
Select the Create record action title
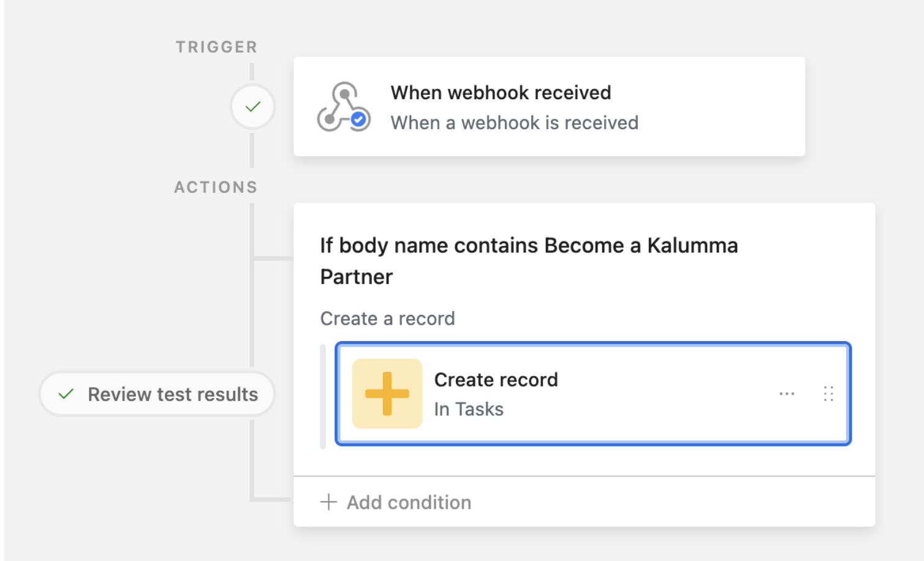tap(496, 380)
